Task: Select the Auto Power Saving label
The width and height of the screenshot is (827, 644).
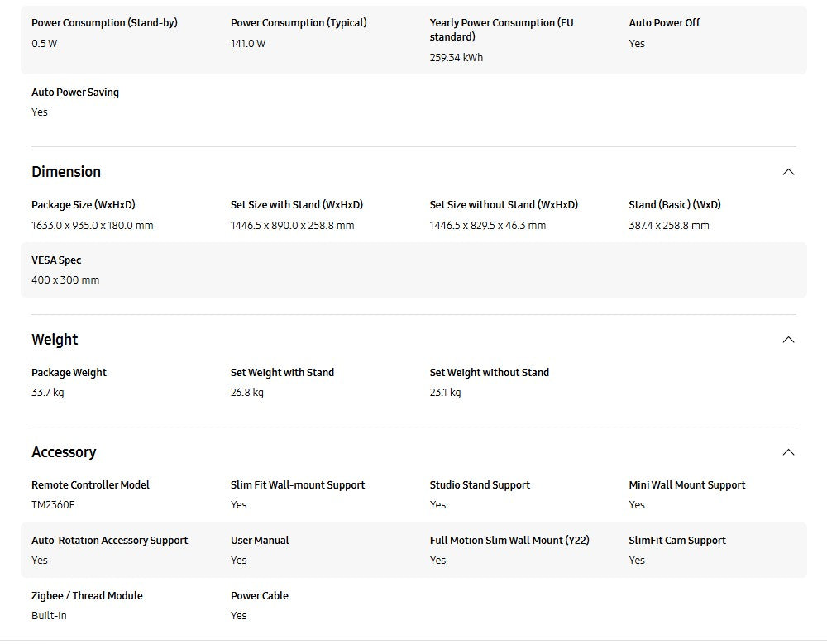Action: tap(75, 93)
